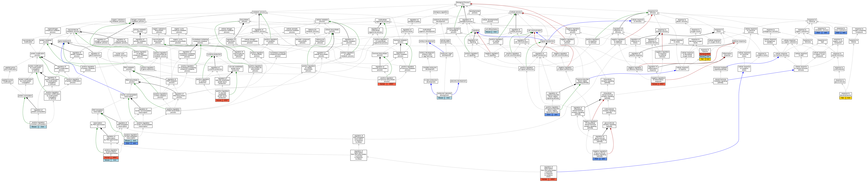Click 'in utero embryonic development' node
This screenshot has height=182, width=868.
tap(431, 81)
